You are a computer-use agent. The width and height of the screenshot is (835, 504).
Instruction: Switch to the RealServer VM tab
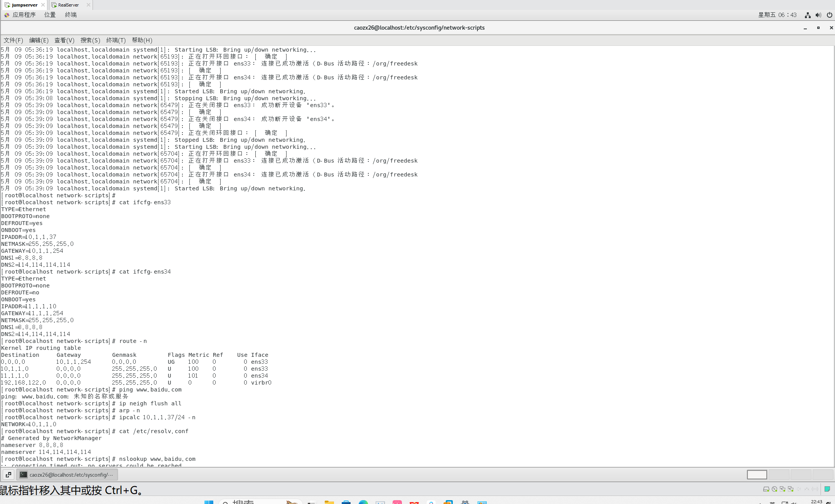tap(68, 5)
